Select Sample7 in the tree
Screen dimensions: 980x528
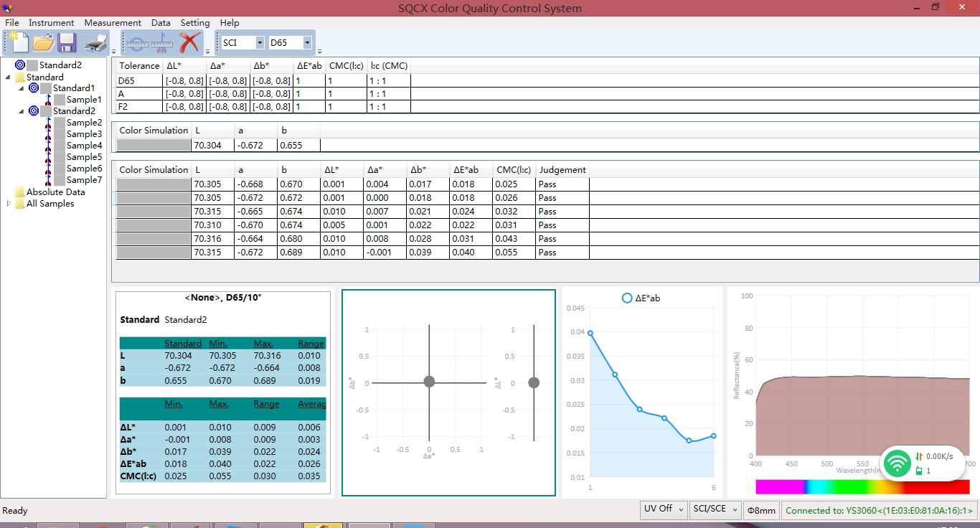tap(84, 180)
